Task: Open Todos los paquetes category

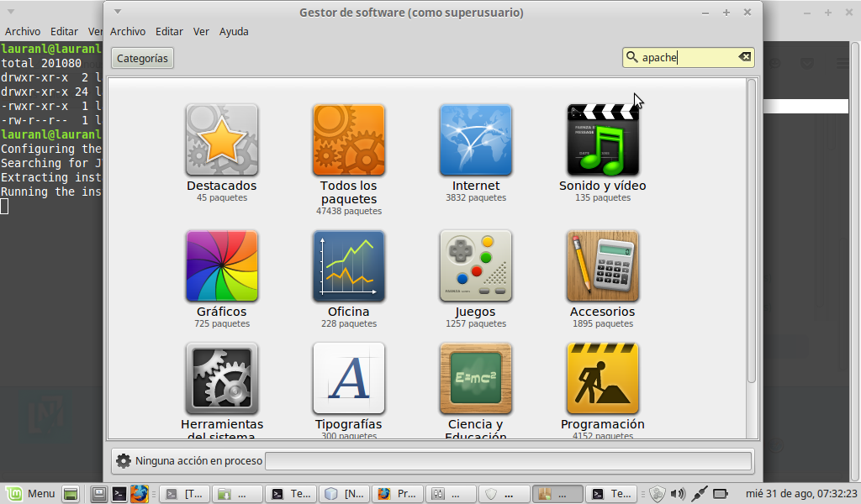Action: pos(349,139)
